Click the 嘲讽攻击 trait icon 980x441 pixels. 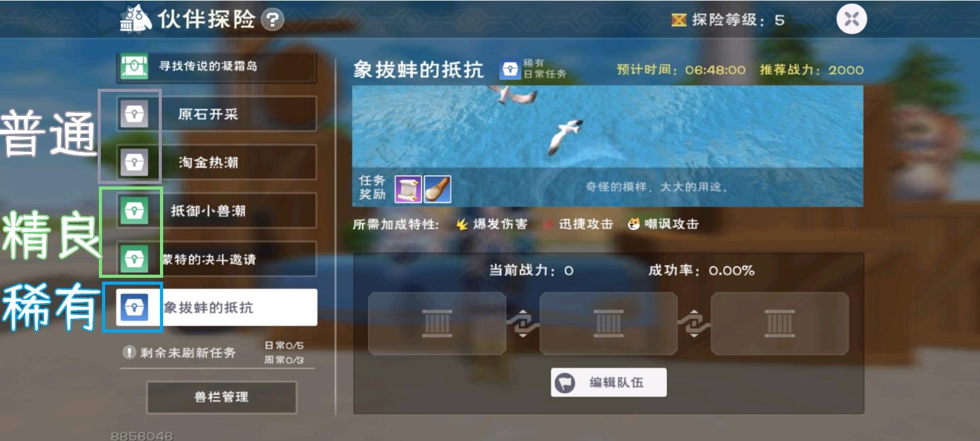(x=634, y=224)
